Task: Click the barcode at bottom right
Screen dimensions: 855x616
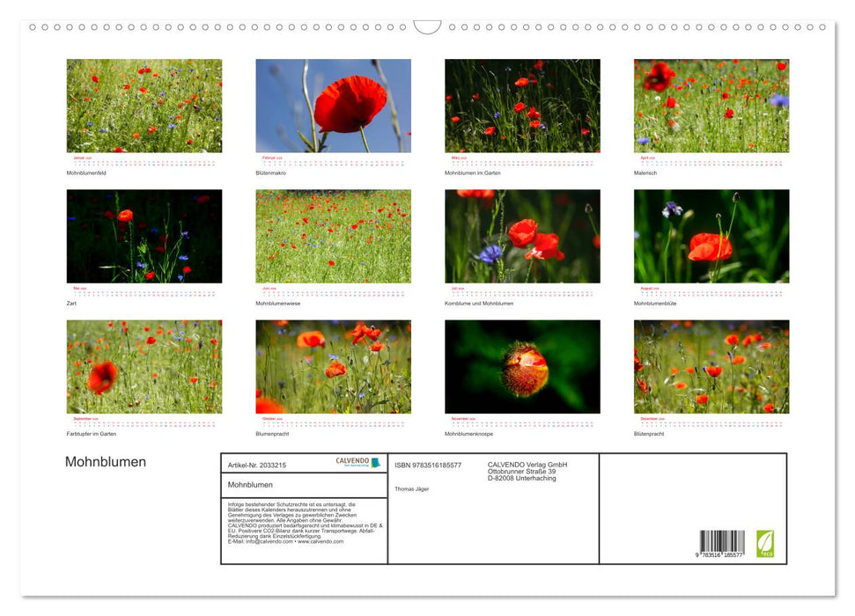Action: click(722, 545)
